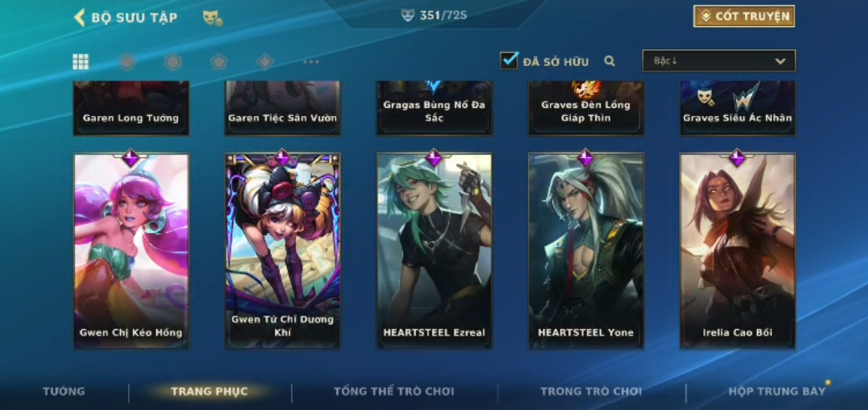868x410 pixels.
Task: Open the Irelia Cao Bồi skin card
Action: pyautogui.click(x=738, y=251)
